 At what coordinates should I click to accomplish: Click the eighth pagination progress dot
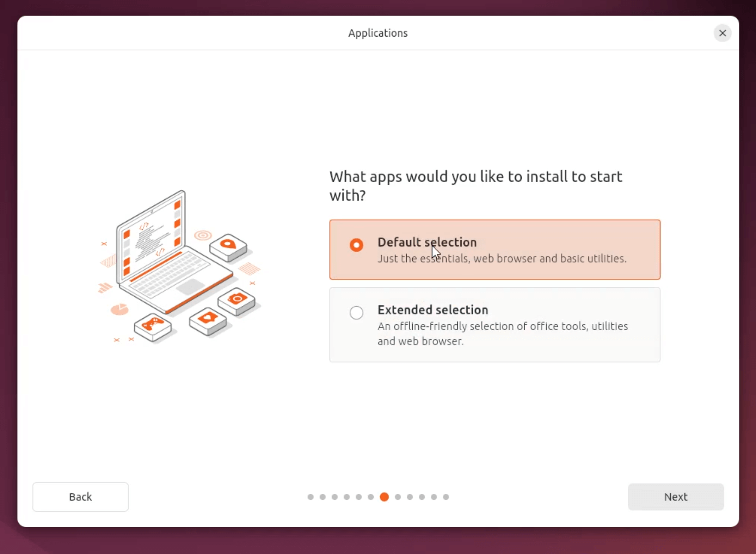pyautogui.click(x=397, y=497)
